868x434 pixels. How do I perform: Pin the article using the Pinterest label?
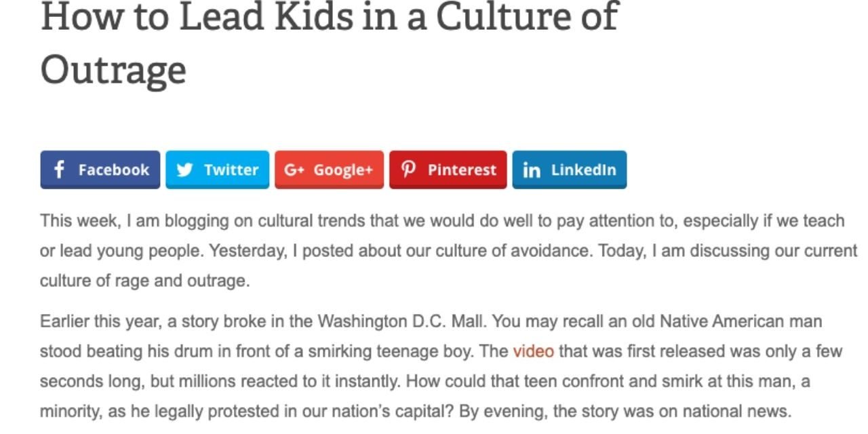coord(462,170)
